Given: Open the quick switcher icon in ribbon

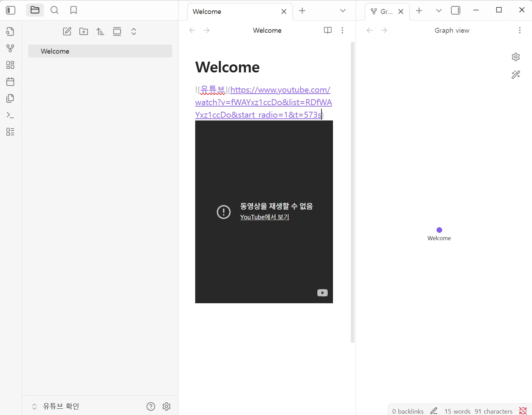Looking at the screenshot, I should (x=10, y=32).
